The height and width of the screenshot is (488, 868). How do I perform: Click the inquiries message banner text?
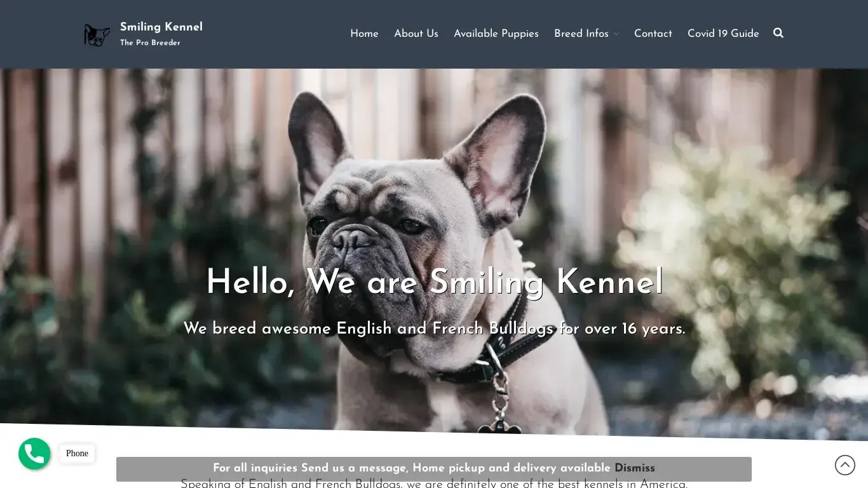pos(412,468)
